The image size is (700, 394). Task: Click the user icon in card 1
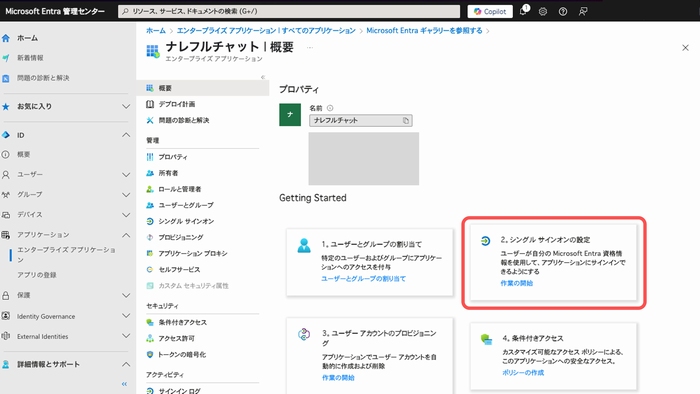tap(304, 245)
